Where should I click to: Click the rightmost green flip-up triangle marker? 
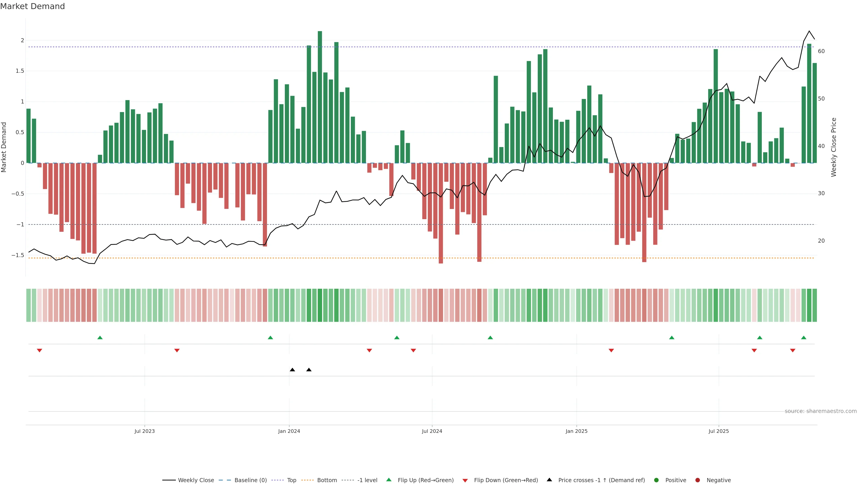click(804, 338)
